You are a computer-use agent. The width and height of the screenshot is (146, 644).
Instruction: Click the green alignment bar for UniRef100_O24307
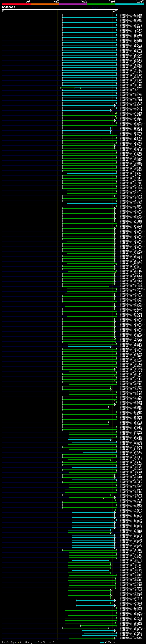click(67, 88)
